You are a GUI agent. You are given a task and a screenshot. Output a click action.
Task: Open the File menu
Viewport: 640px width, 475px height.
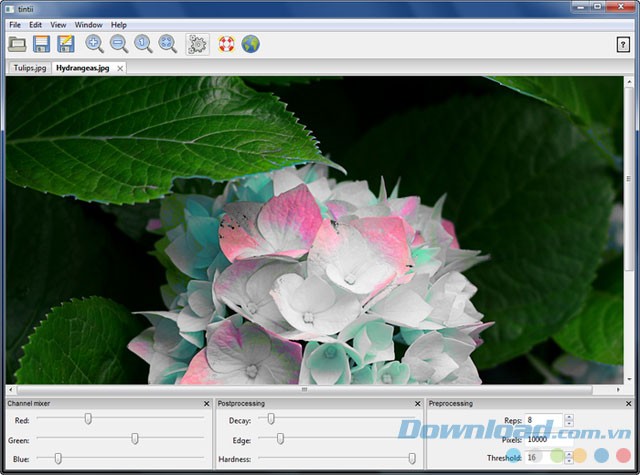[15, 24]
